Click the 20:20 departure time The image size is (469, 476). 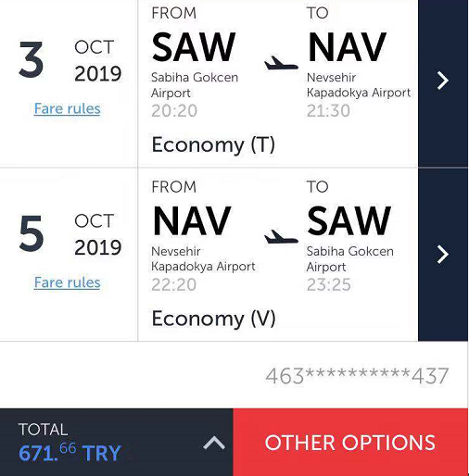pyautogui.click(x=174, y=110)
